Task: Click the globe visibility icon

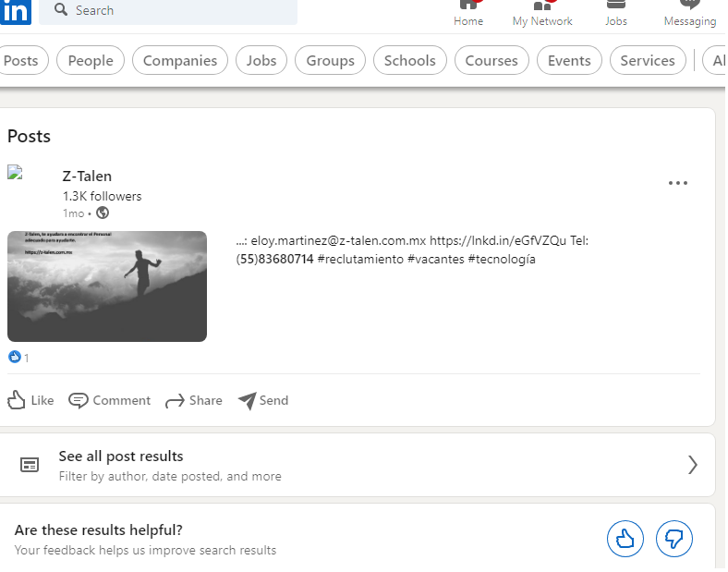Action: [x=103, y=213]
